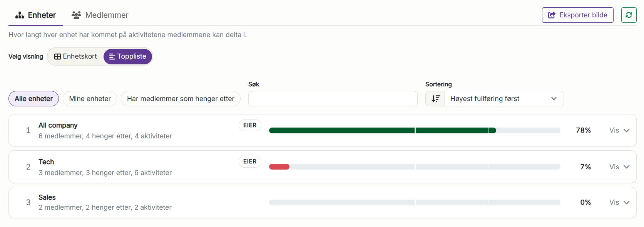Enable Har medlemmer som henger etter filter
644x227 pixels.
tap(181, 99)
